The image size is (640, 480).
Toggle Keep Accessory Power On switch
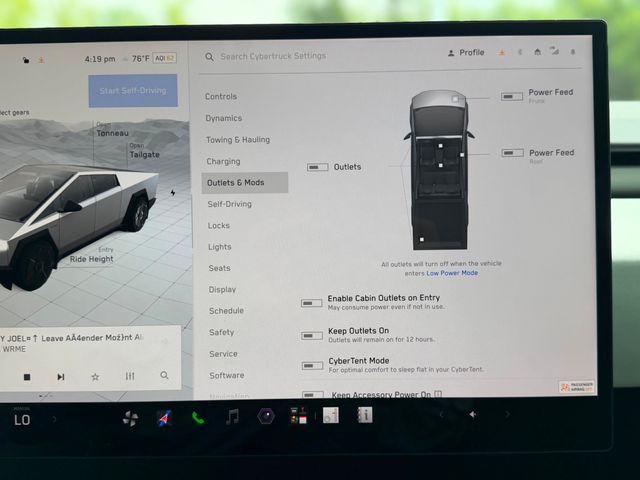(x=313, y=395)
